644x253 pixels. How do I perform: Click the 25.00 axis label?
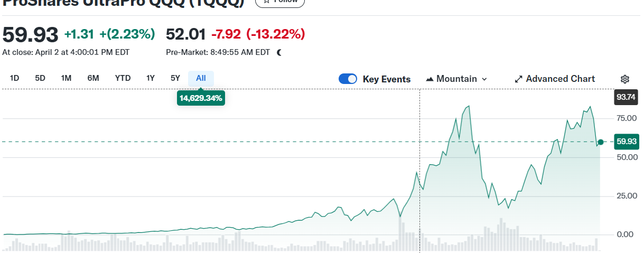point(626,196)
